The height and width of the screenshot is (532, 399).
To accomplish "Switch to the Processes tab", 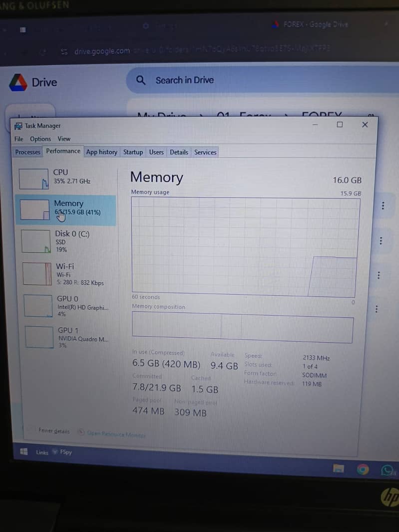I will pos(27,152).
